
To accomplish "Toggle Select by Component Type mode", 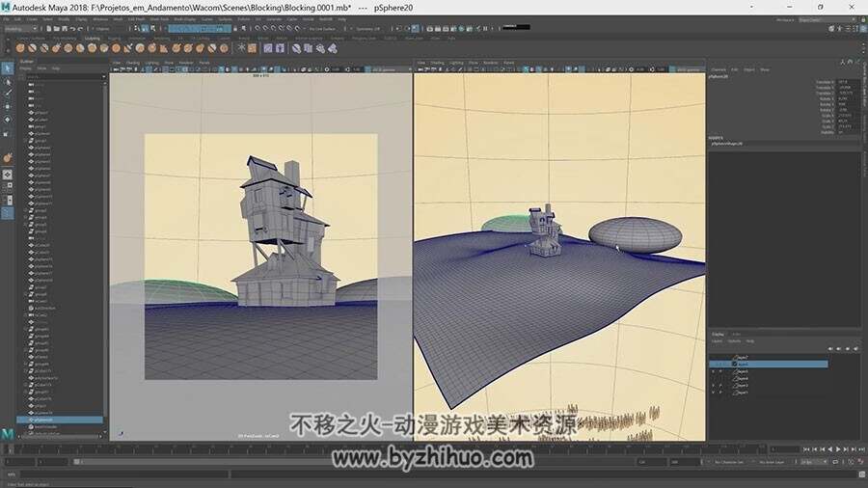I will click(152, 29).
